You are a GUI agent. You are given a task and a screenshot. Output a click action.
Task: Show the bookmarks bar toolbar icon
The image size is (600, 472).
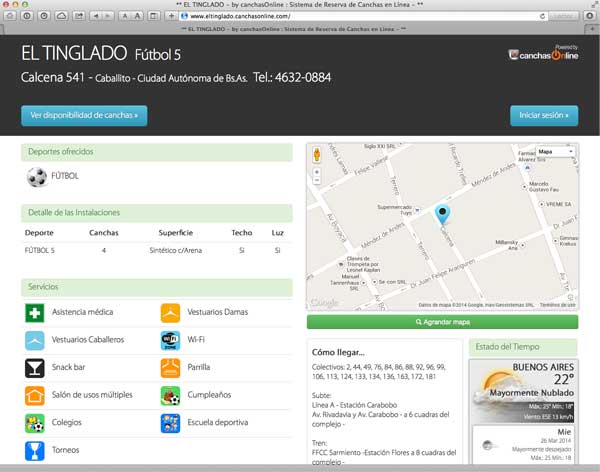[153, 16]
